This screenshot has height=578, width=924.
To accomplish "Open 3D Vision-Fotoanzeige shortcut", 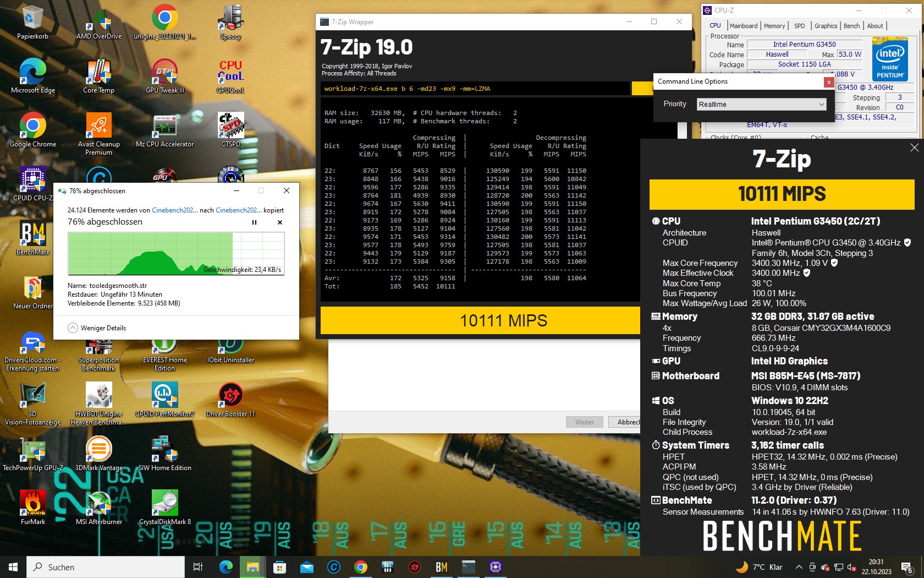I will [x=32, y=403].
